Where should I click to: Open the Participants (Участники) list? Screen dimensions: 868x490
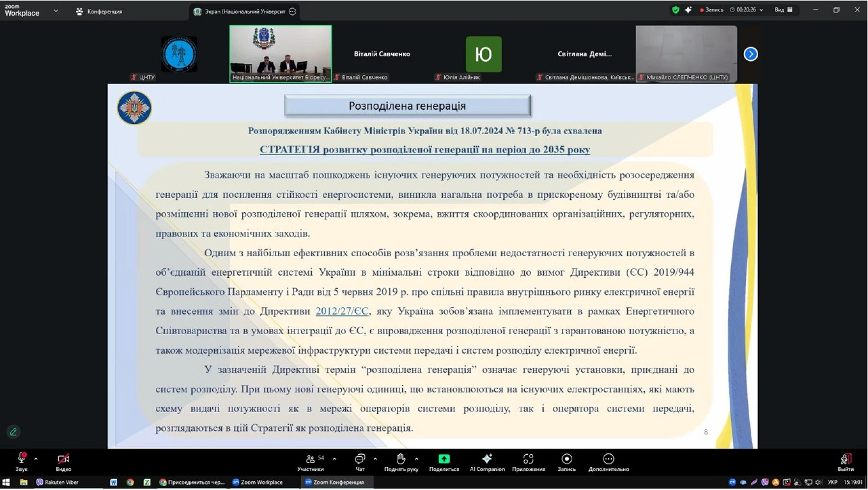click(310, 459)
